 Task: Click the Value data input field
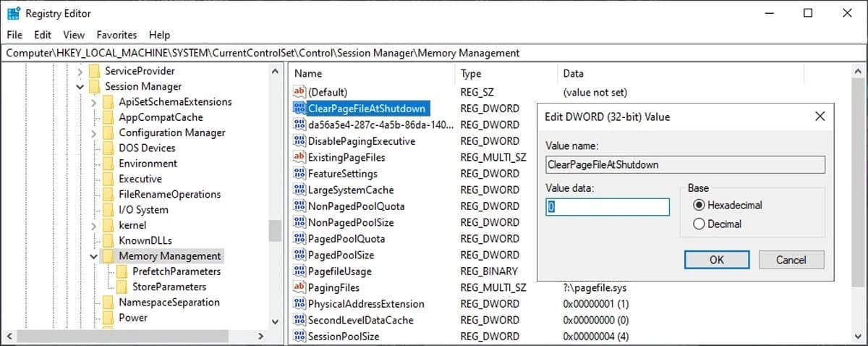[x=608, y=207]
